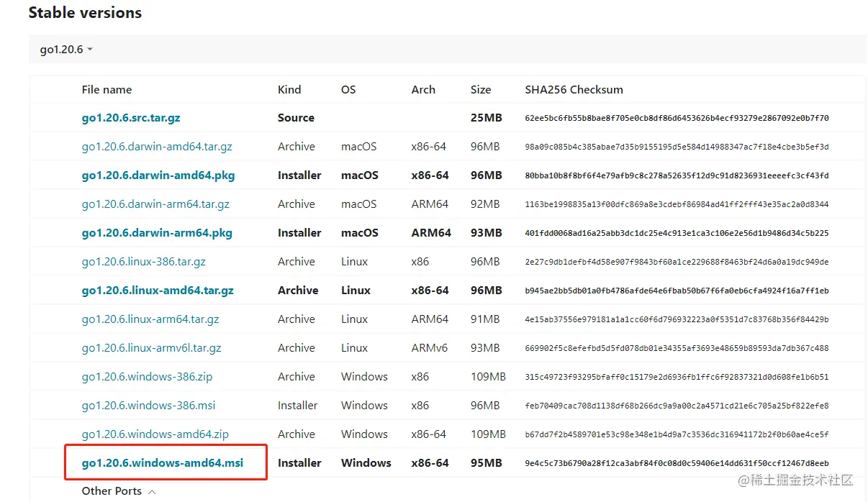The height and width of the screenshot is (502, 868).
Task: Select checksum starting with 98a09c08
Action: [677, 147]
